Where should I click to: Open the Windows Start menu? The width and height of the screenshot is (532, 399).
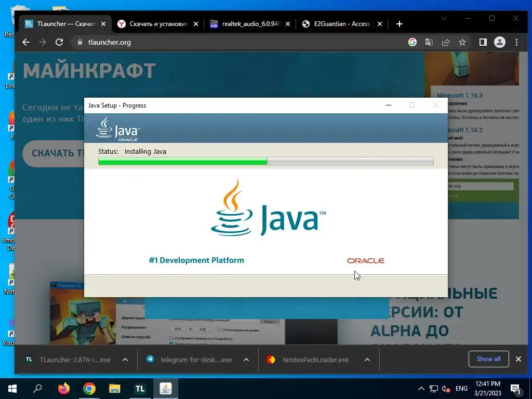pos(12,389)
